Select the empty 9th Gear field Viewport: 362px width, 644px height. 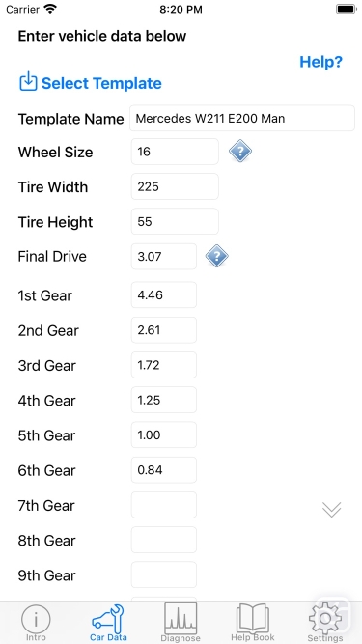(x=164, y=575)
